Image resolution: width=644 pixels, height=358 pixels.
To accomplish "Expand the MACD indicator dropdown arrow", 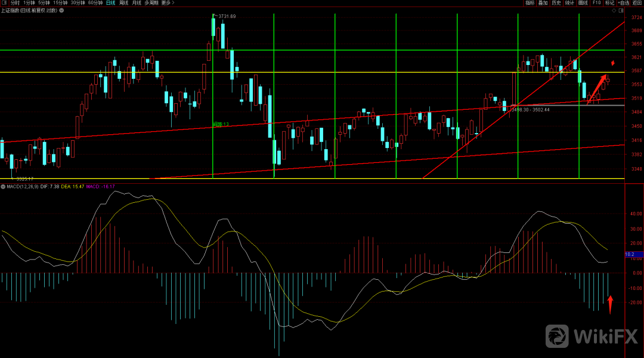I will point(3,187).
